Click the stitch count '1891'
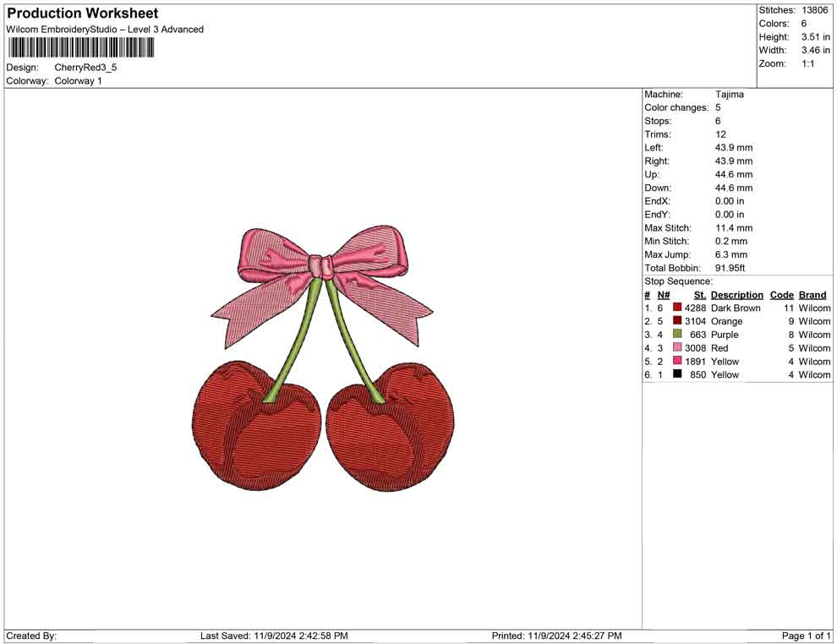The image size is (837, 644). (x=695, y=361)
